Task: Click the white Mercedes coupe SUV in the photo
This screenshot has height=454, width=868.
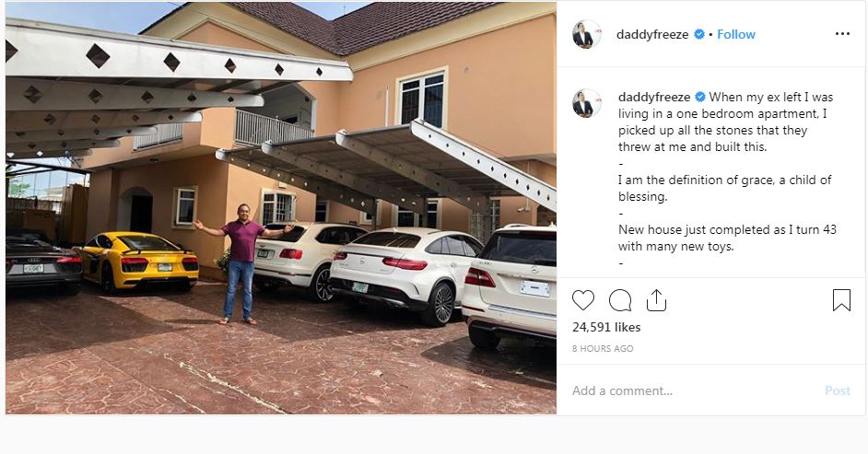Action: [x=405, y=274]
